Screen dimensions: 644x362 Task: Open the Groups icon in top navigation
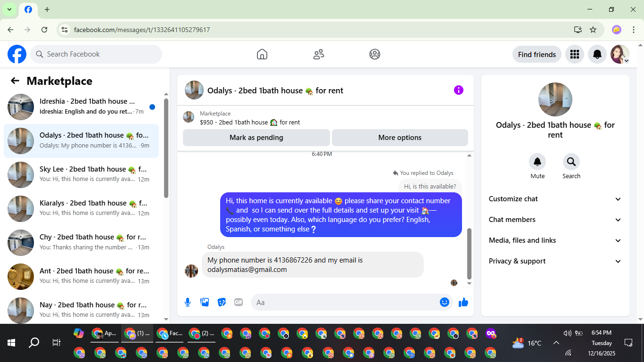tap(375, 54)
